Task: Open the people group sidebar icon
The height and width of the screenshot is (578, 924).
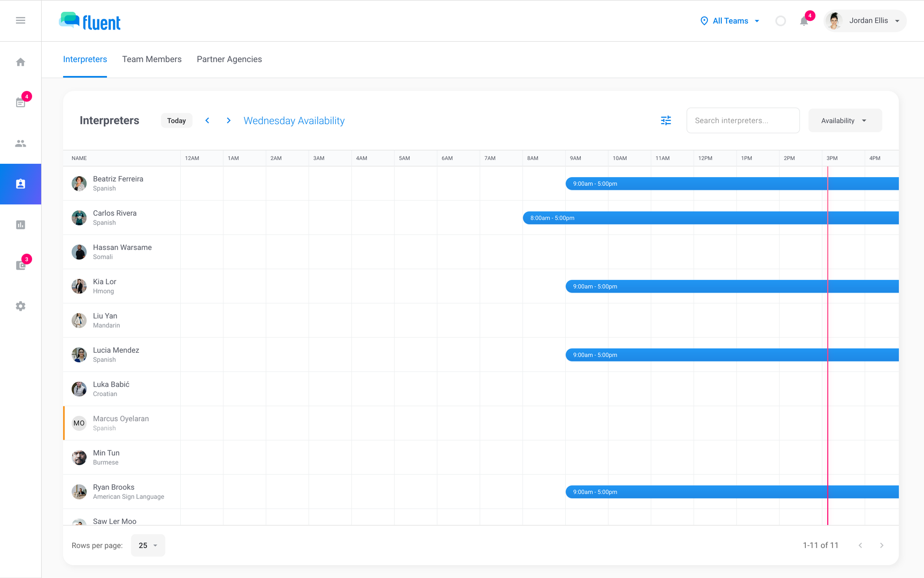Action: click(x=20, y=143)
